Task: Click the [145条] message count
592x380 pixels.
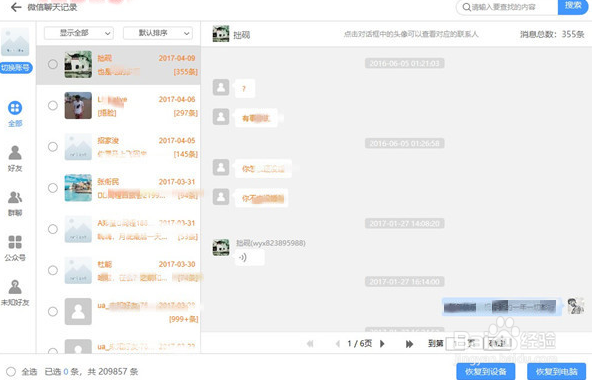Action: click(x=185, y=154)
